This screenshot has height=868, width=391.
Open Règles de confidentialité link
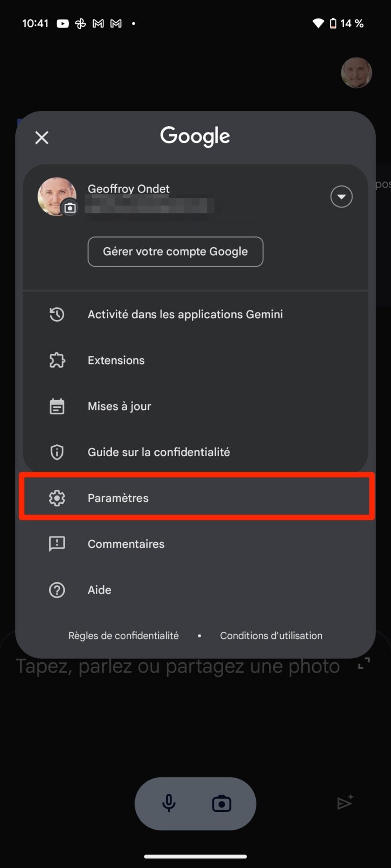coord(124,636)
